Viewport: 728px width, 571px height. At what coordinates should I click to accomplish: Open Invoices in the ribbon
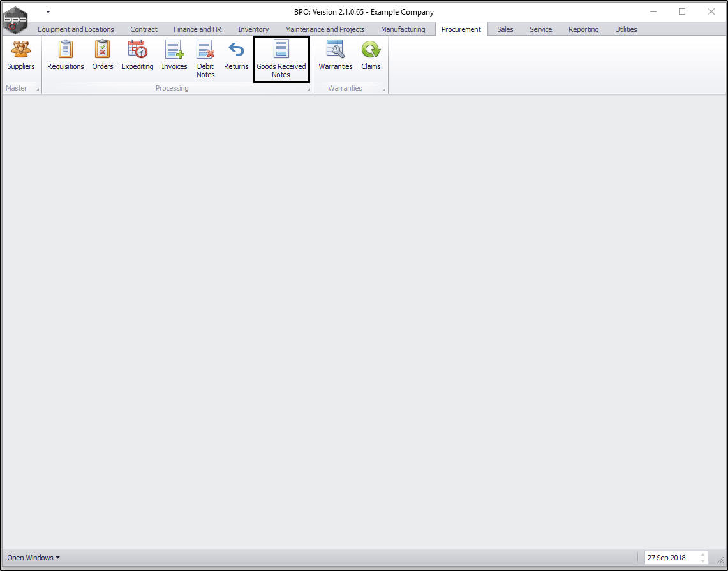[x=175, y=56]
